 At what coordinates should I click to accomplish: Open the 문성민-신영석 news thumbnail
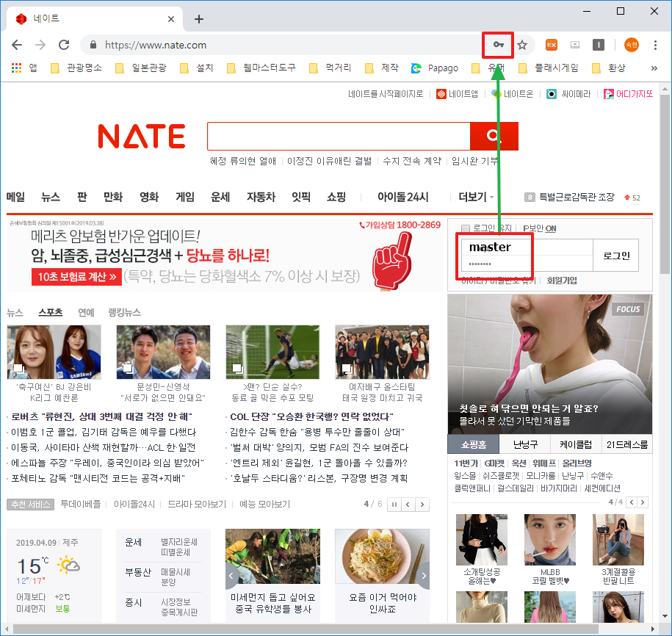pos(163,352)
